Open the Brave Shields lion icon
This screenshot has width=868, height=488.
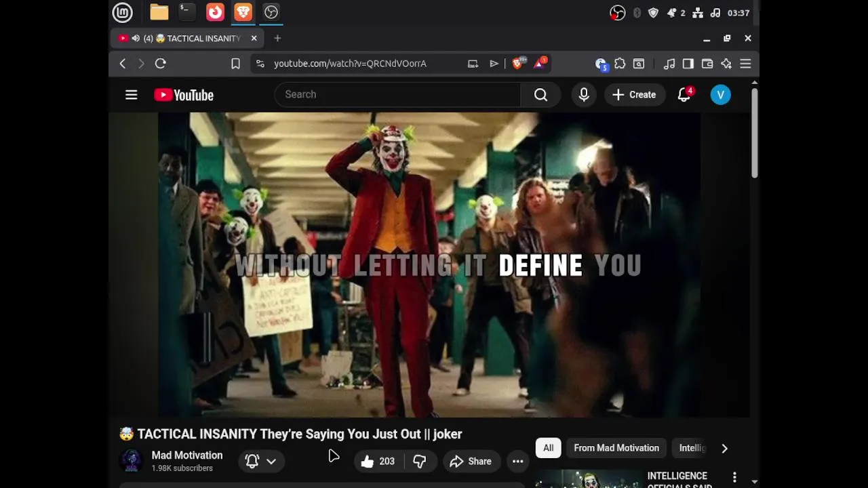[x=519, y=63]
